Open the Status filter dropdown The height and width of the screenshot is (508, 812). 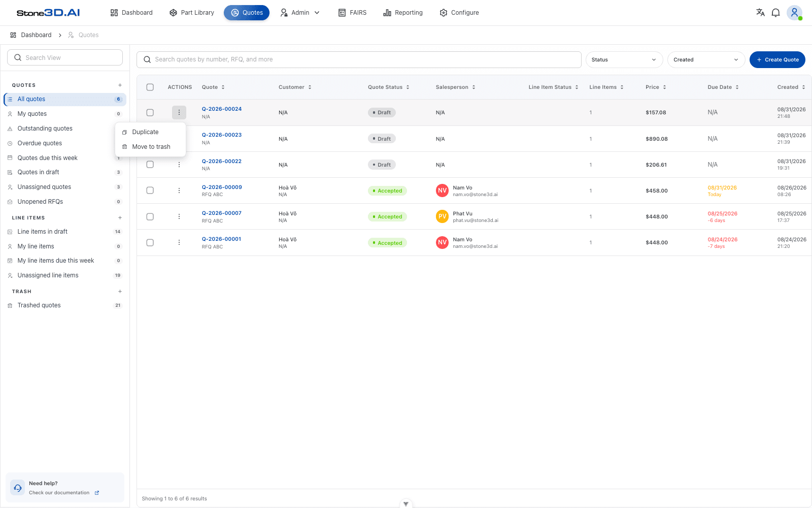(x=624, y=59)
